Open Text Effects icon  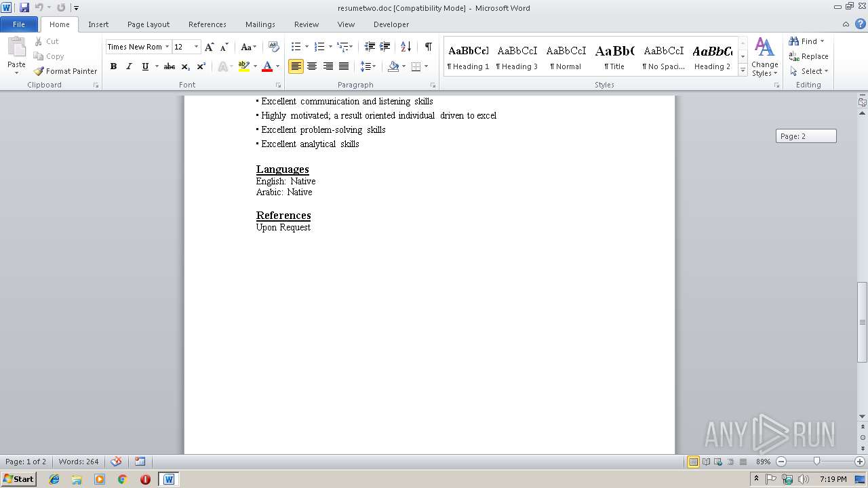(223, 66)
